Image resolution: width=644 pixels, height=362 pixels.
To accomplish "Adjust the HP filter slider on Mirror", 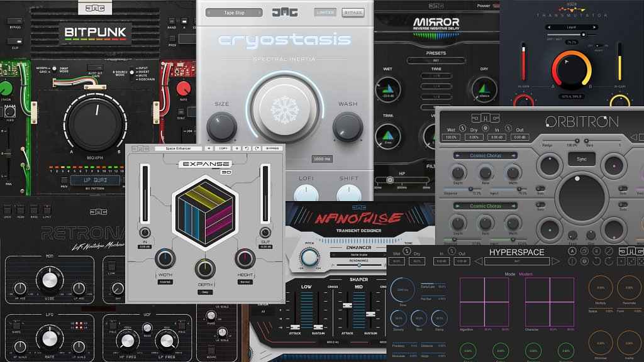I will click(390, 180).
